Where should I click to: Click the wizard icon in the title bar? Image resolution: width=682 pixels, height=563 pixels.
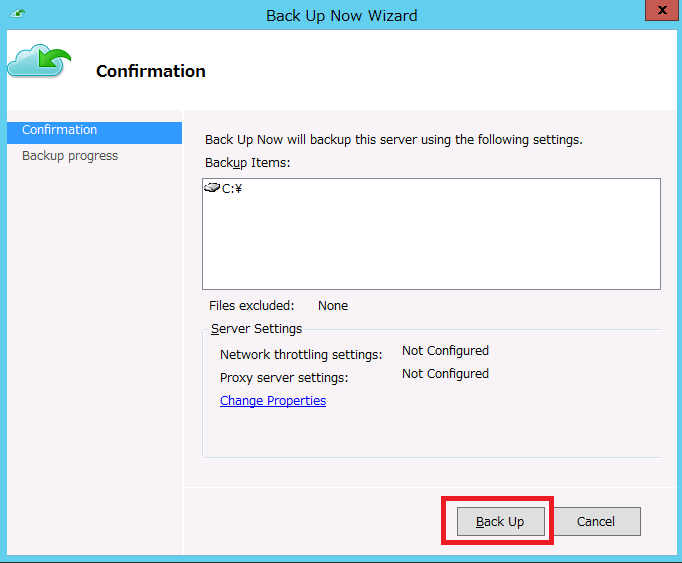click(17, 15)
